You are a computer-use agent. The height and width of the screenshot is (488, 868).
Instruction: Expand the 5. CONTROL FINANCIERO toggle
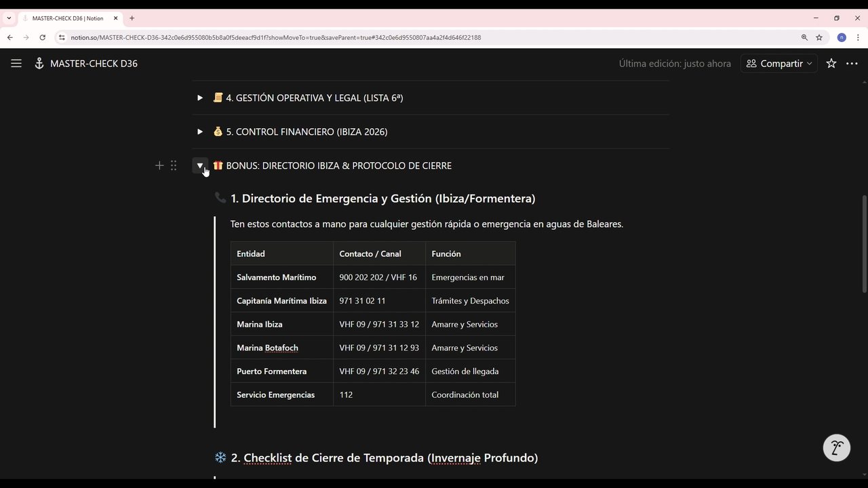[200, 131]
